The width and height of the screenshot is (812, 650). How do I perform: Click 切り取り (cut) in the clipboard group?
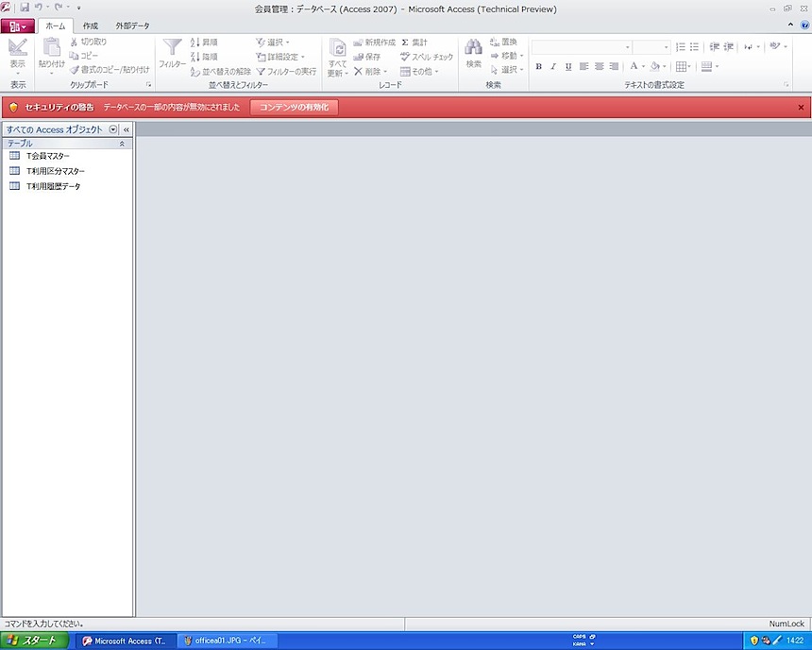point(89,42)
